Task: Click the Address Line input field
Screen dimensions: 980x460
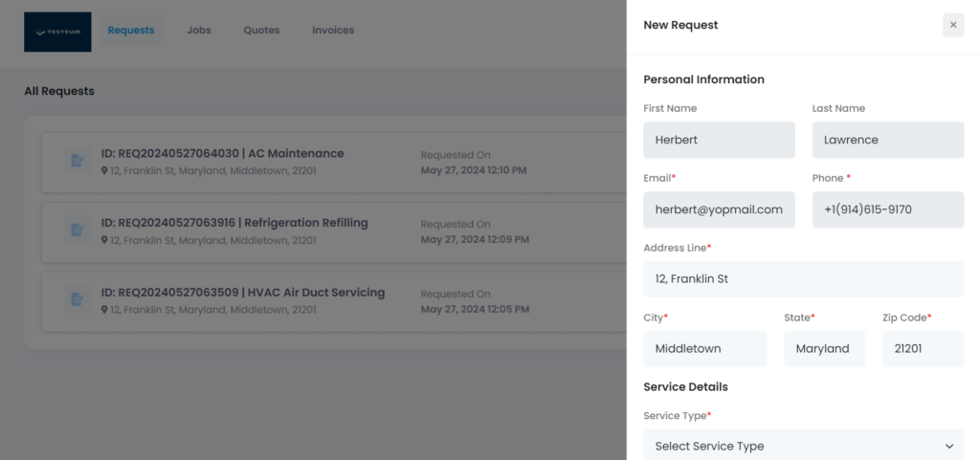Action: [x=803, y=279]
